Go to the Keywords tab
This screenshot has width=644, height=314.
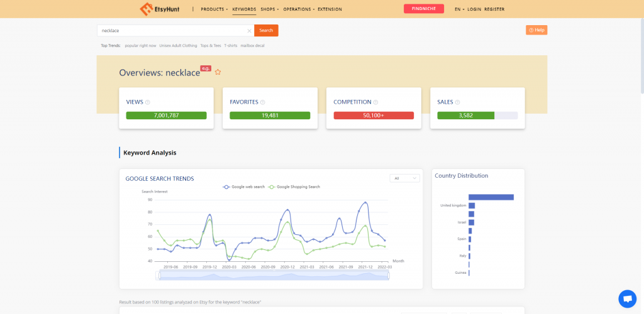click(244, 9)
